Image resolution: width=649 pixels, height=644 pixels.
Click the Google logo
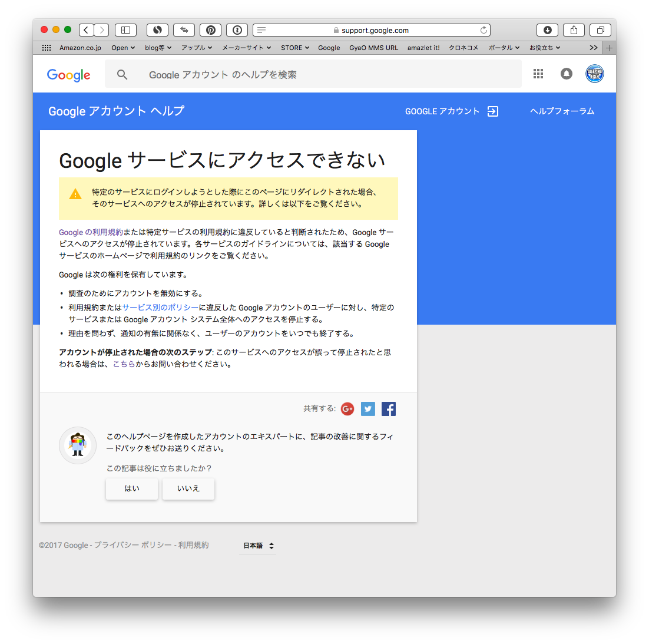tap(69, 75)
